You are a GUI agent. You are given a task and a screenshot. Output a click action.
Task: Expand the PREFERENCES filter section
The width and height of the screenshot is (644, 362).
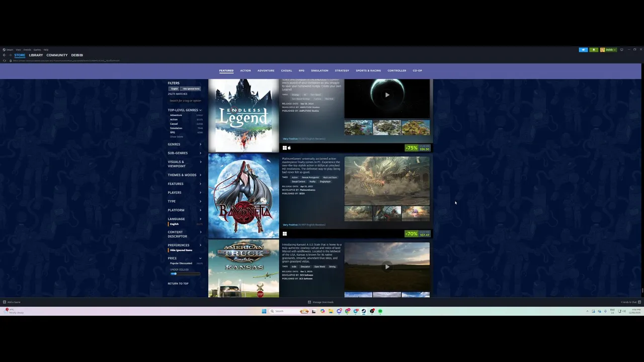tap(185, 245)
